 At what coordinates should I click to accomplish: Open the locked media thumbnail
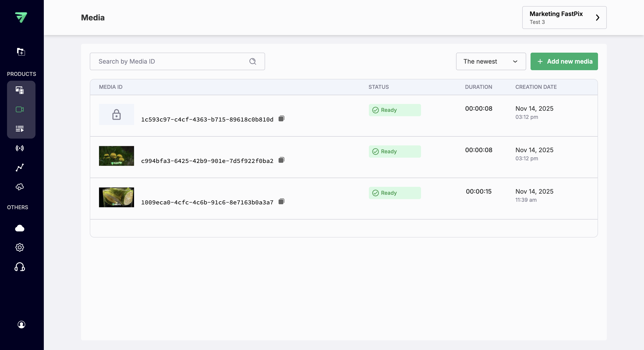click(x=117, y=114)
